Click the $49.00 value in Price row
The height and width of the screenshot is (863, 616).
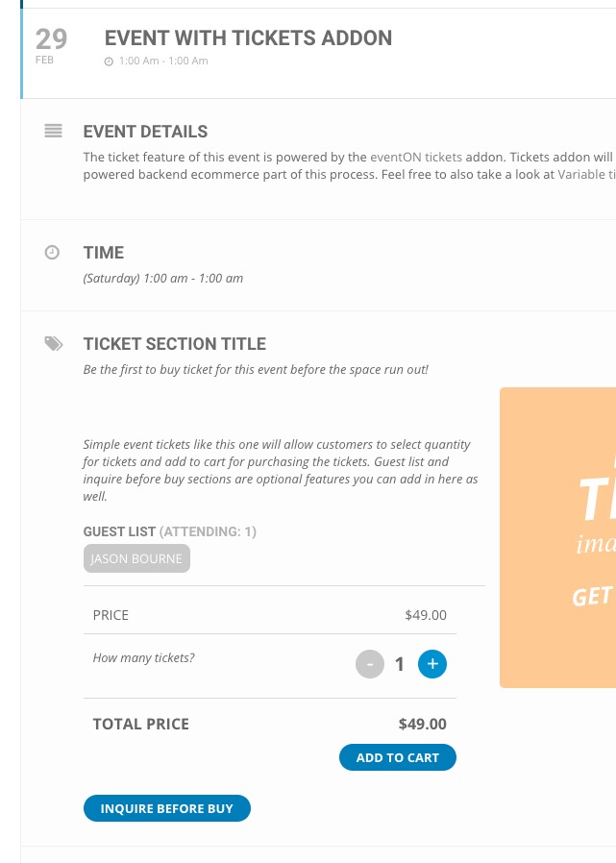pyautogui.click(x=426, y=615)
